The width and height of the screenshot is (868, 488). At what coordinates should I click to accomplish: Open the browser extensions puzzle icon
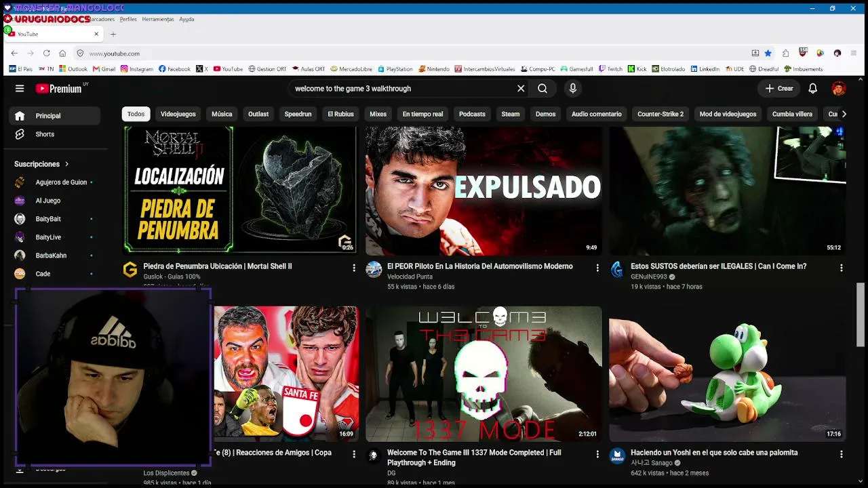click(785, 53)
